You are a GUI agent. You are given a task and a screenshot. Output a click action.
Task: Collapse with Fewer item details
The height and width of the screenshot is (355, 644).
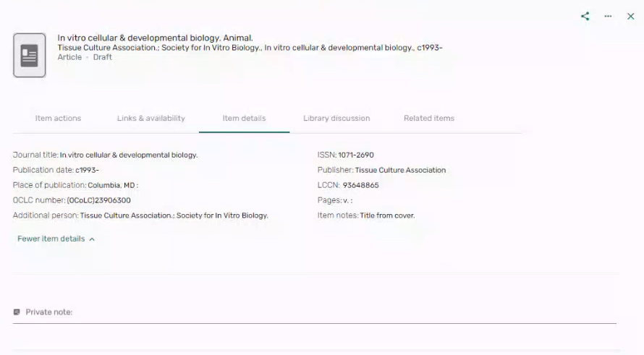click(x=56, y=239)
